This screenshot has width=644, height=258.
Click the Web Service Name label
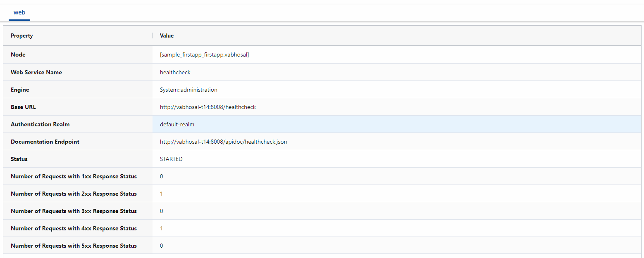click(36, 72)
